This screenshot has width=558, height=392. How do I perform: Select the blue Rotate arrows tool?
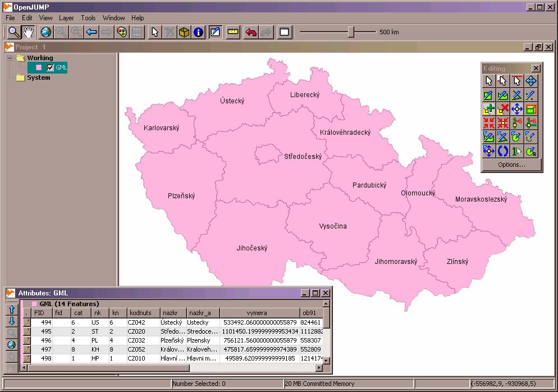coord(502,151)
